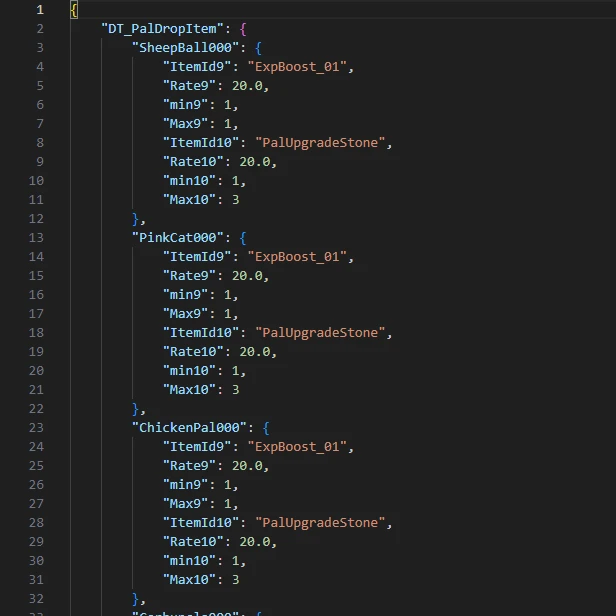Click the "SheepBall000" key text
The image size is (616, 616).
(185, 48)
